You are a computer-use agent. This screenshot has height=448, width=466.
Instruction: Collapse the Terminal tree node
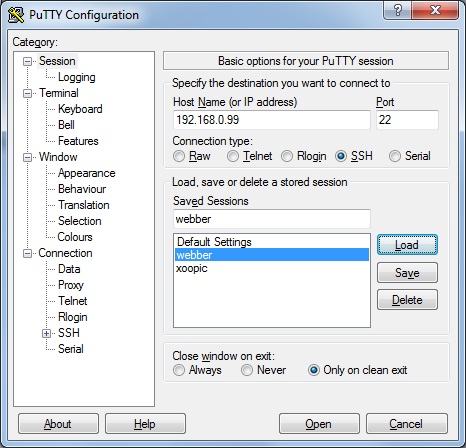[27, 93]
